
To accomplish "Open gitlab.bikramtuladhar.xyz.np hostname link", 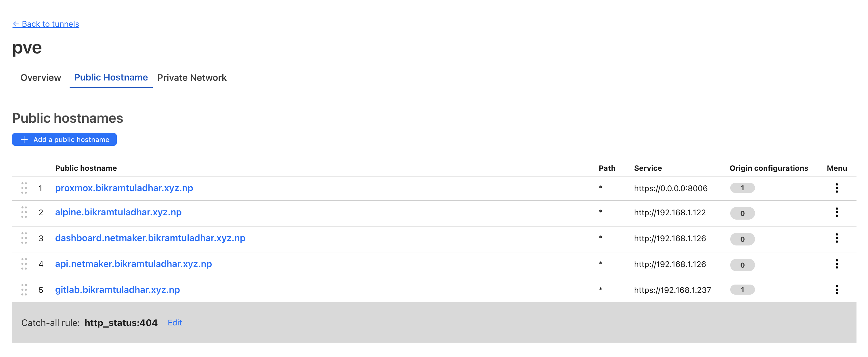I will tap(117, 290).
